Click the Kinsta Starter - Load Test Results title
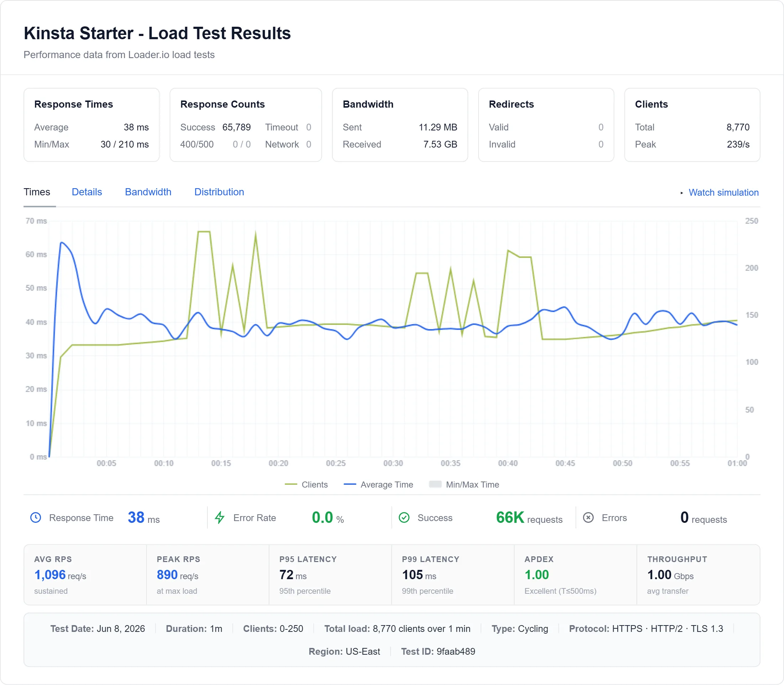784x685 pixels. [x=157, y=33]
